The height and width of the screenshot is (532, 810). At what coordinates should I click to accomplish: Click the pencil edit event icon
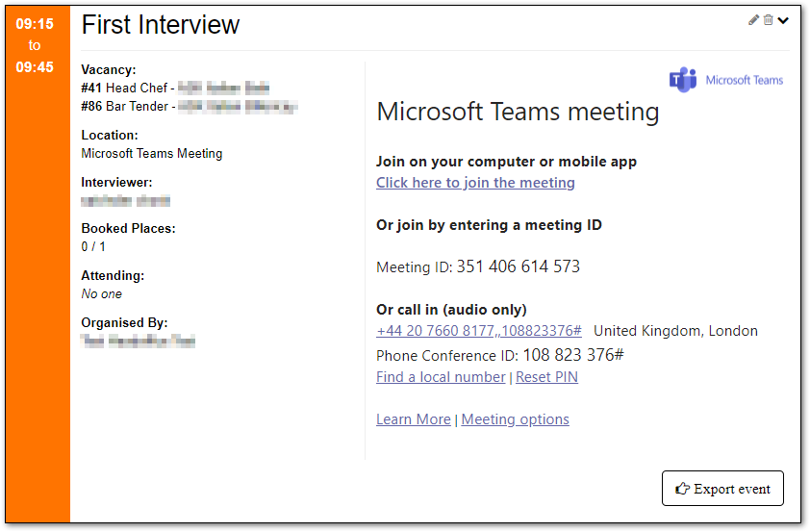[754, 20]
